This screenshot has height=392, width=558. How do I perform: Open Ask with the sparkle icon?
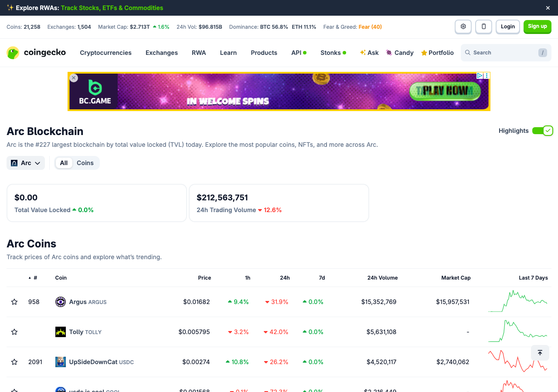[x=369, y=53]
